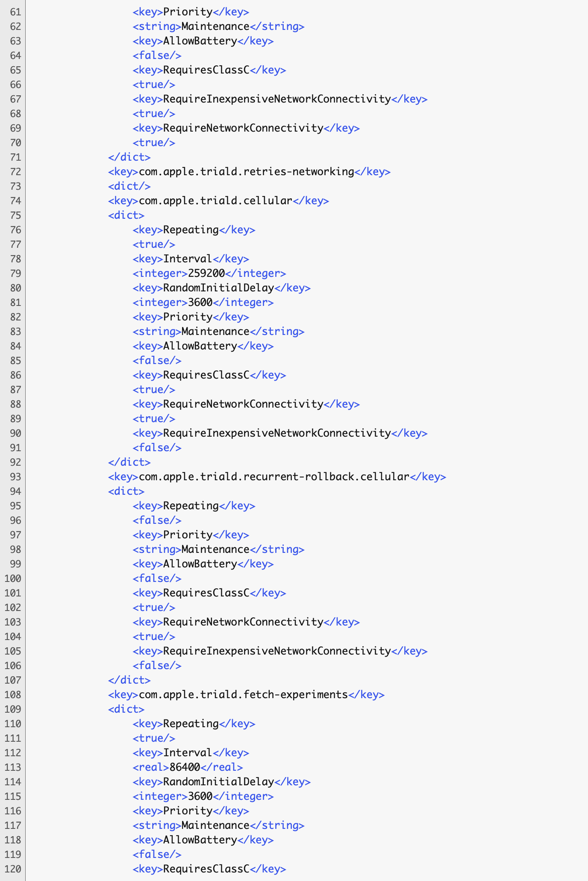Click the <true/> tag on line 102

click(x=154, y=608)
